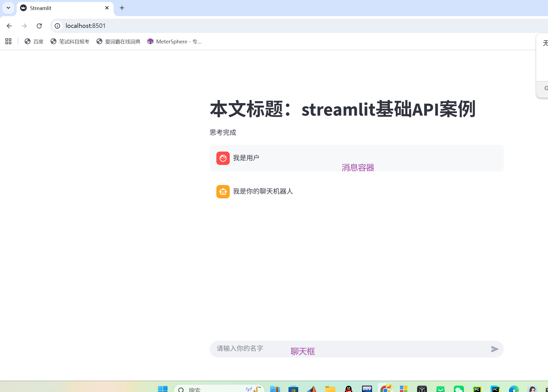Image resolution: width=548 pixels, height=392 pixels.
Task: Open the MeterSphere bookmark
Action: point(174,42)
